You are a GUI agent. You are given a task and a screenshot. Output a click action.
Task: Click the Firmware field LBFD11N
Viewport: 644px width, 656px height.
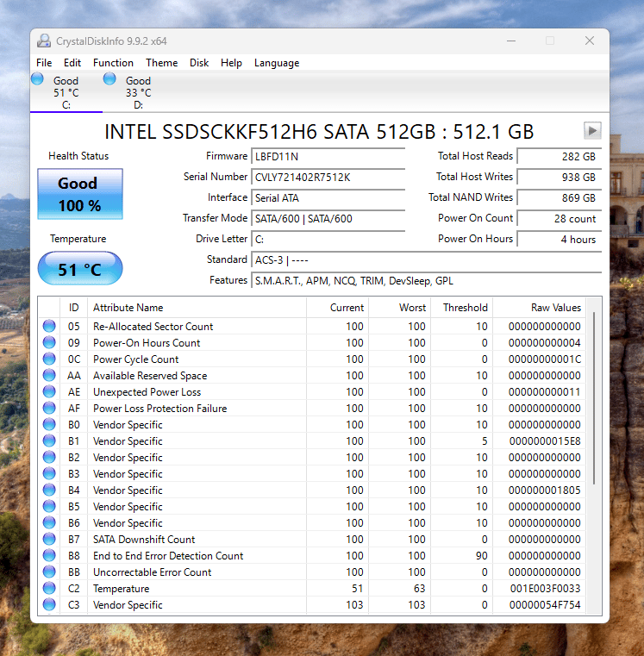point(328,157)
